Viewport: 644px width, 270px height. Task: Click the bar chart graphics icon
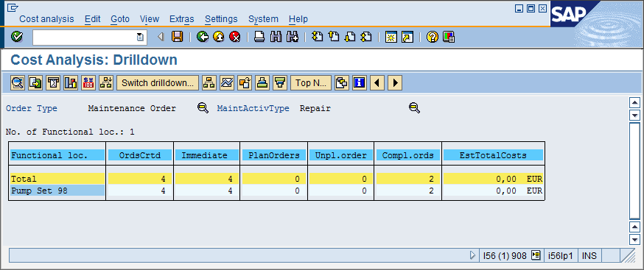pos(71,83)
